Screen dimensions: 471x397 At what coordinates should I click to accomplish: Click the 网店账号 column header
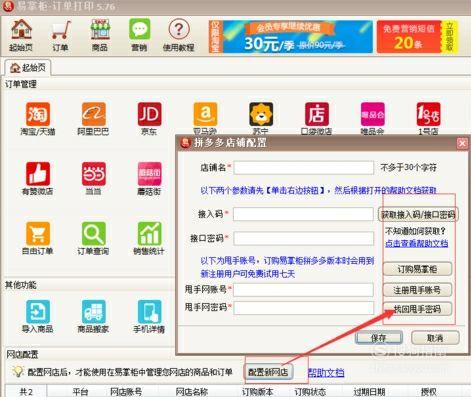126,392
